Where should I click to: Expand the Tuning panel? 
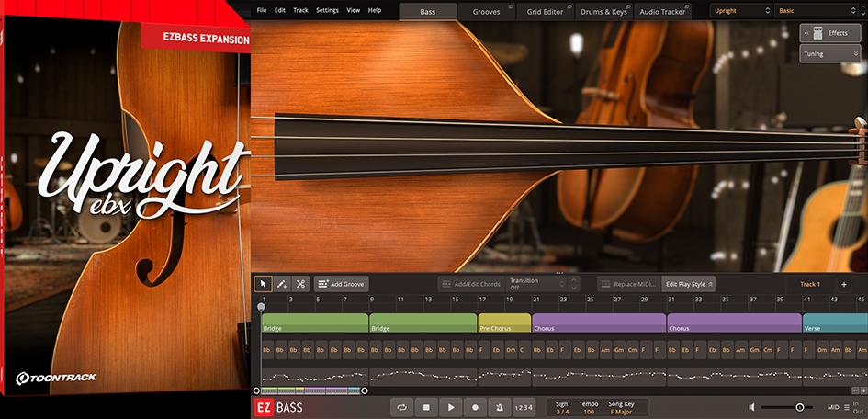[x=829, y=53]
